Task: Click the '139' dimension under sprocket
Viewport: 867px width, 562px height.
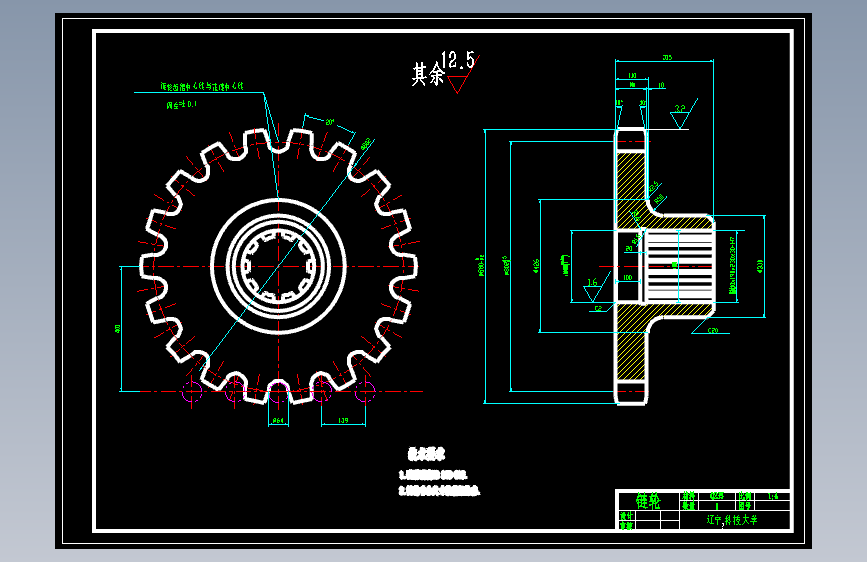Action: tap(343, 421)
